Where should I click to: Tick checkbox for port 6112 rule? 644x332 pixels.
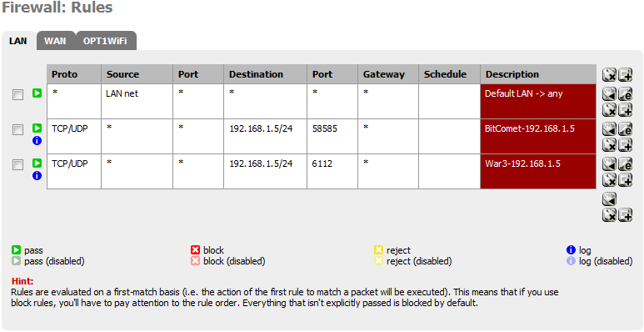(17, 165)
